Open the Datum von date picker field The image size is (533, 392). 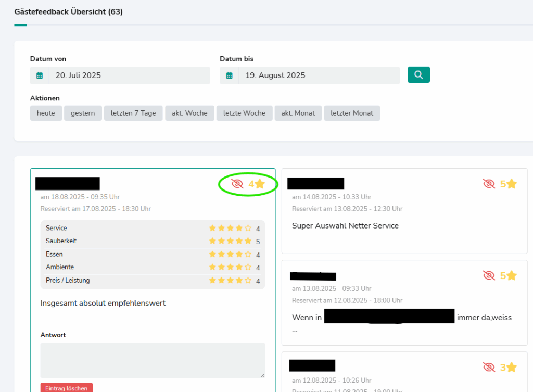pos(129,75)
